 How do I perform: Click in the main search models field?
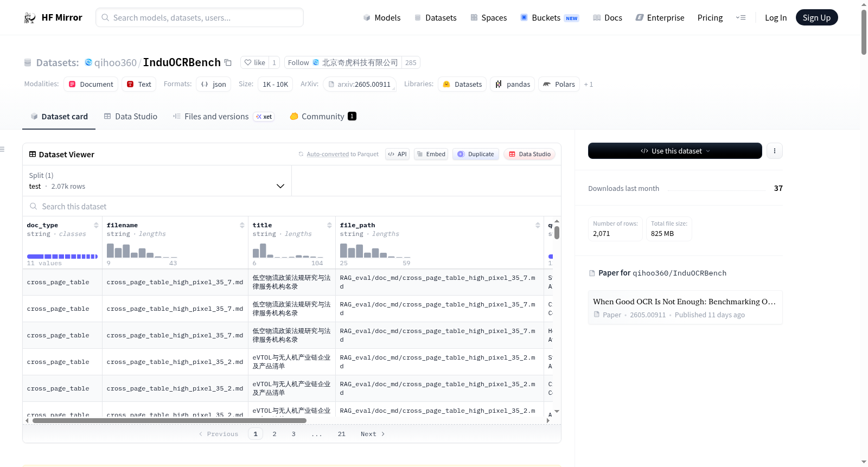click(x=200, y=18)
